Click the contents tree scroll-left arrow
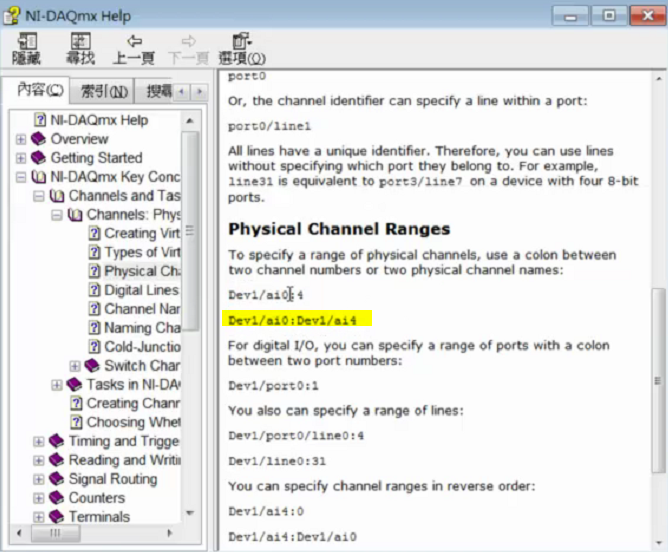Viewport: 668px width, 552px height. point(19,532)
